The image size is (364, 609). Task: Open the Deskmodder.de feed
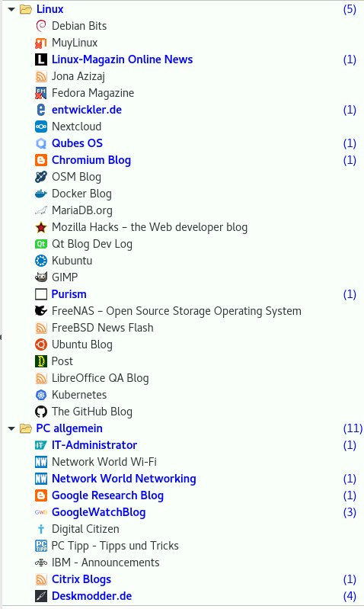pyautogui.click(x=92, y=596)
